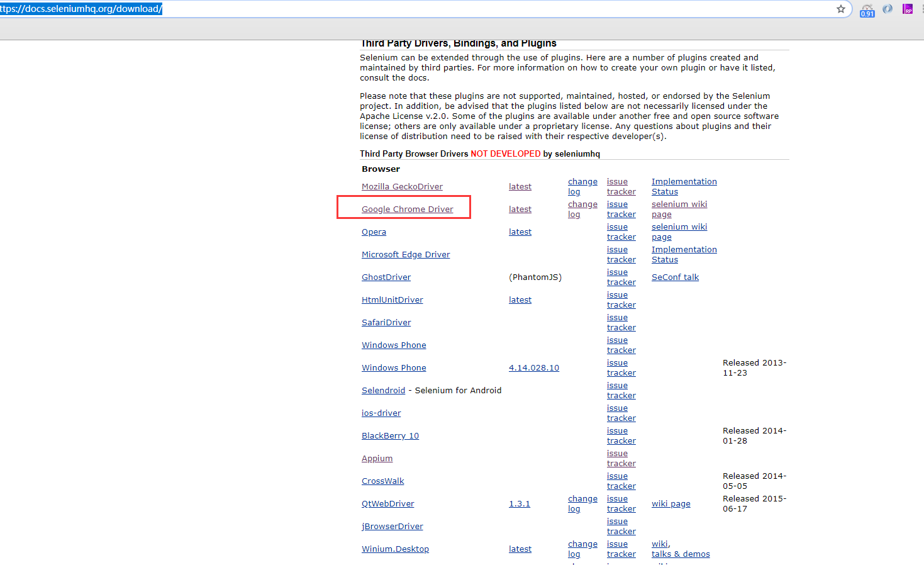Open the Google Chrome Driver link
Image resolution: width=924 pixels, height=565 pixels.
[407, 209]
